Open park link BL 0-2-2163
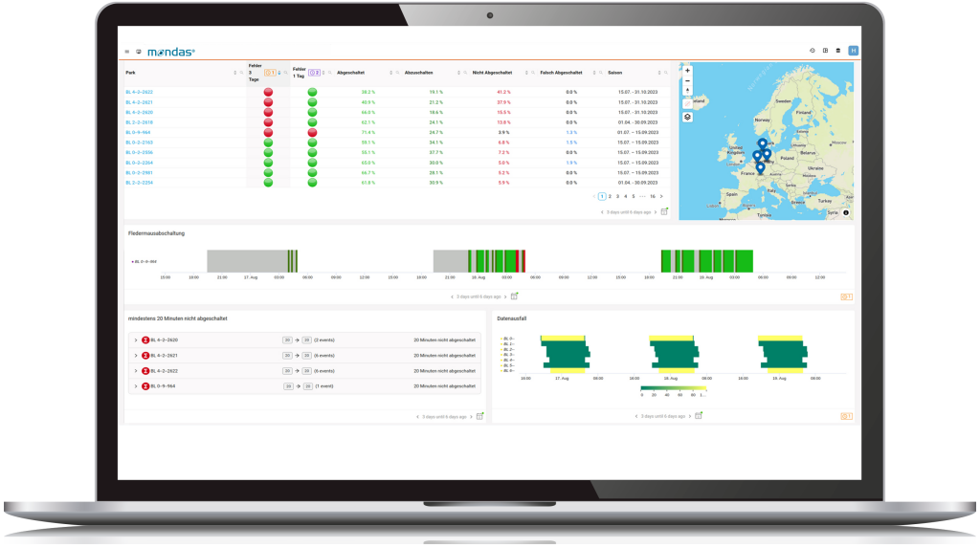The height and width of the screenshot is (548, 980). click(140, 142)
